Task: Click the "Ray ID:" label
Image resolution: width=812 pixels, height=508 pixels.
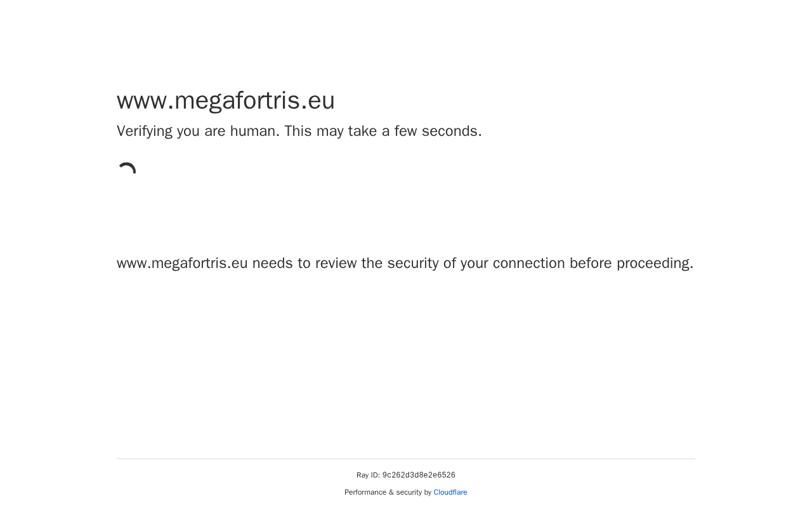Action: tap(368, 476)
